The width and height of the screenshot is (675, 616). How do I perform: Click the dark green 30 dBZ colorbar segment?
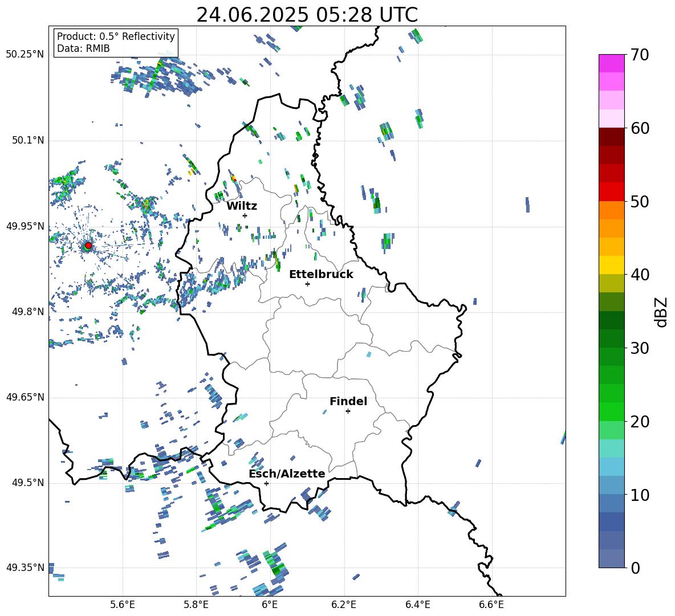point(612,338)
